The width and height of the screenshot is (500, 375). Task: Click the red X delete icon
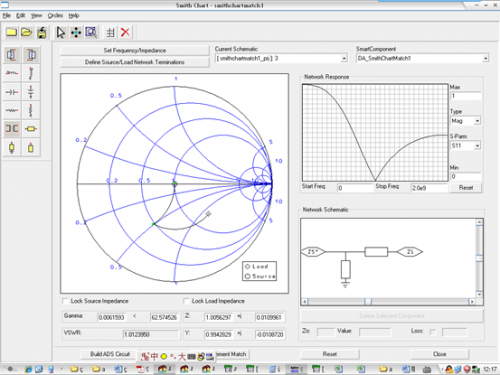click(125, 32)
